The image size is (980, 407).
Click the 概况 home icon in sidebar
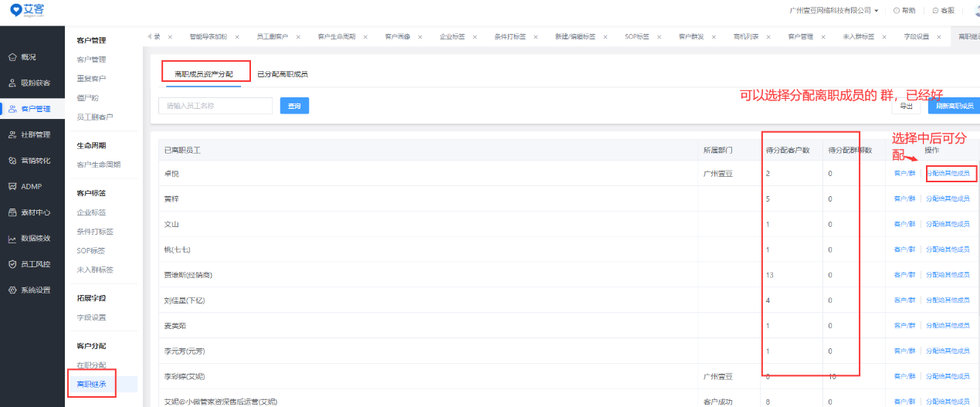12,57
